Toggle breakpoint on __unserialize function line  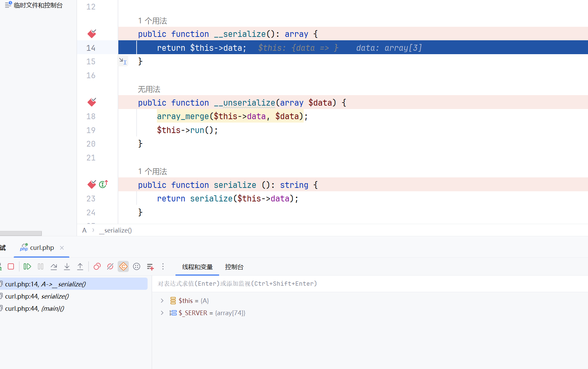(x=92, y=102)
